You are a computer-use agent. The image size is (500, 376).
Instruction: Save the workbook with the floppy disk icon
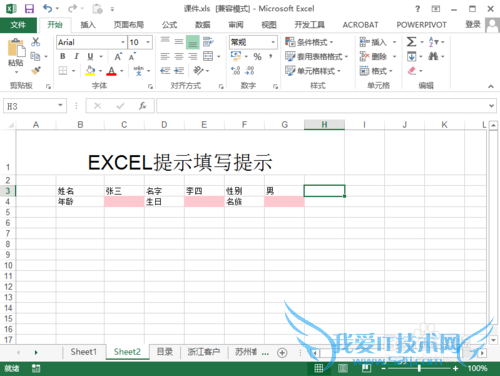click(x=29, y=9)
